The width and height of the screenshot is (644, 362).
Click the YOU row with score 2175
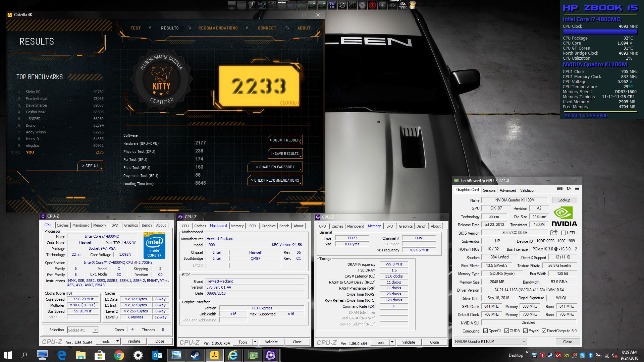tap(57, 152)
